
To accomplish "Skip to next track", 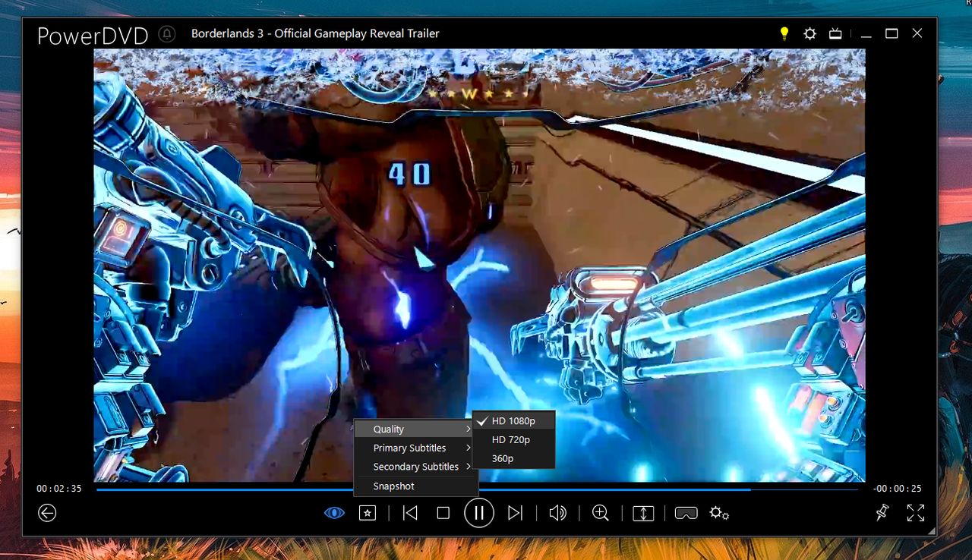I will 515,513.
